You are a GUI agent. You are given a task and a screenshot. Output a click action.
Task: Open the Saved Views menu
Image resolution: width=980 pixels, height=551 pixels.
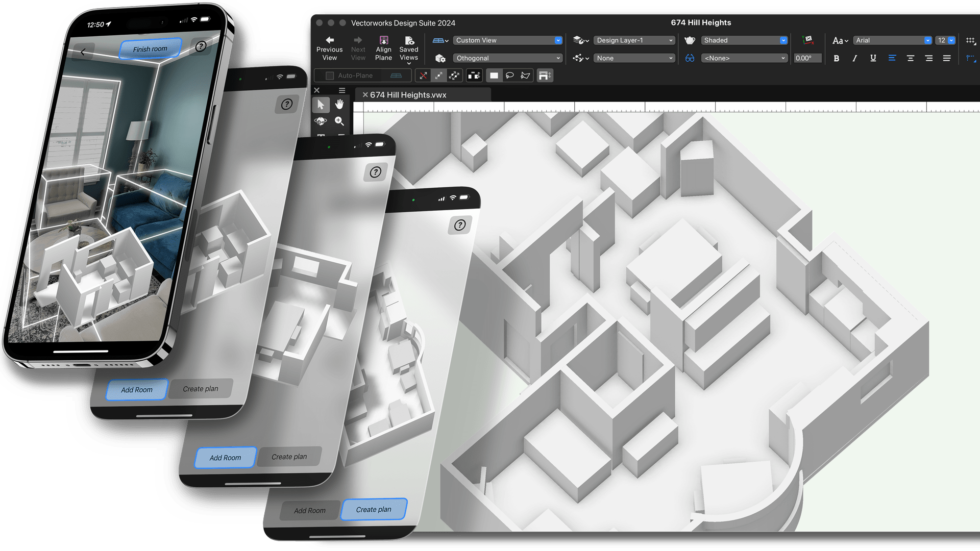[x=409, y=48]
